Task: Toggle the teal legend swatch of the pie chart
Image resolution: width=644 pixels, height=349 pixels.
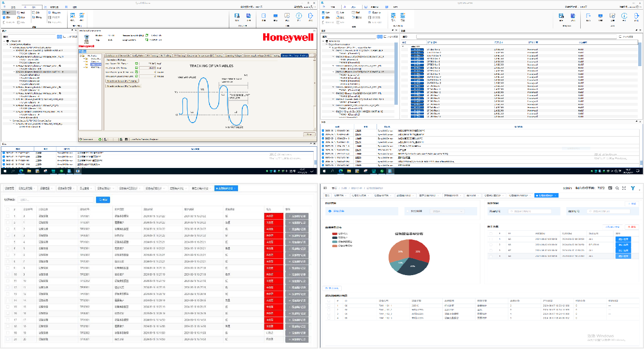Action: (335, 241)
